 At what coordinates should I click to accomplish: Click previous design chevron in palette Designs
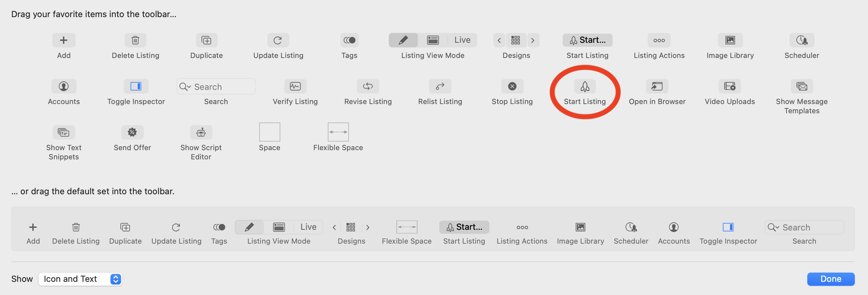tap(499, 40)
